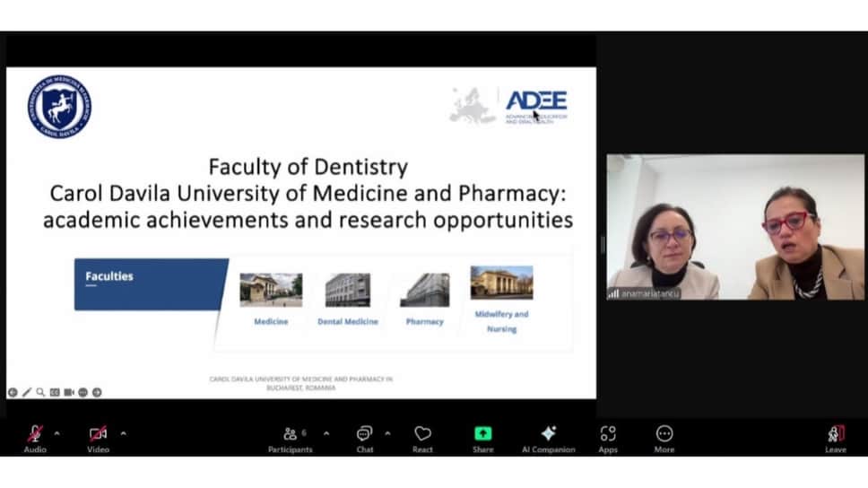This screenshot has width=868, height=488.
Task: Click the Dental Medicine faculty link
Action: (x=348, y=321)
